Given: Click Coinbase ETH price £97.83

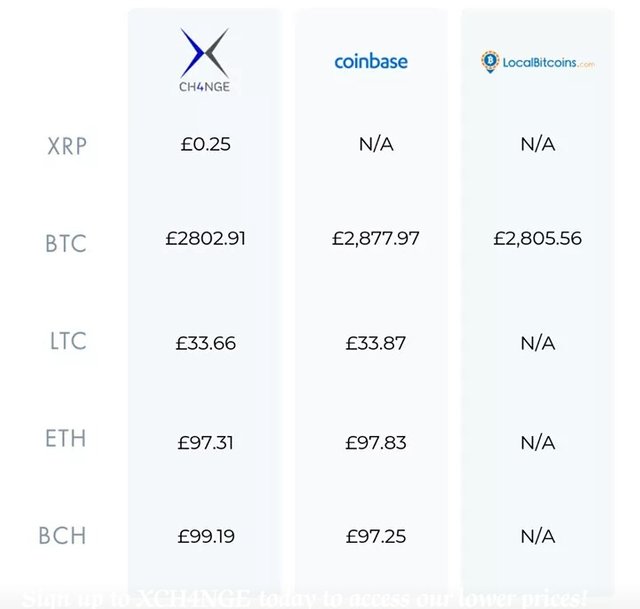Looking at the screenshot, I should pyautogui.click(x=376, y=442).
